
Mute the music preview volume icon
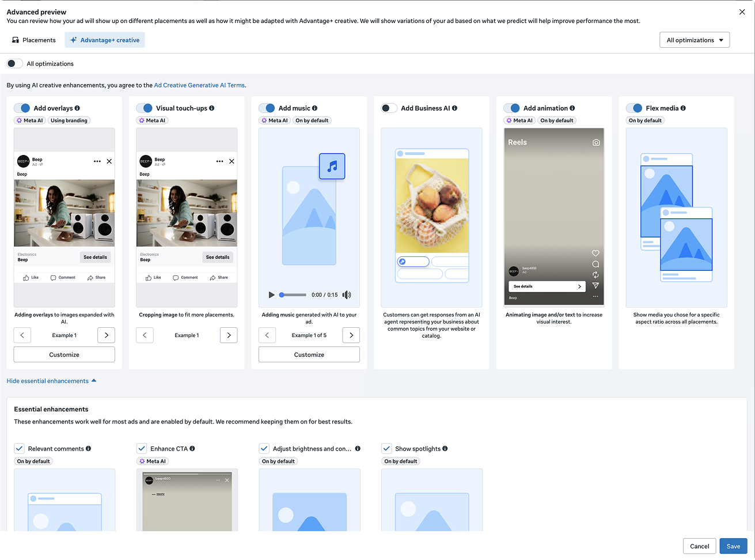347,295
